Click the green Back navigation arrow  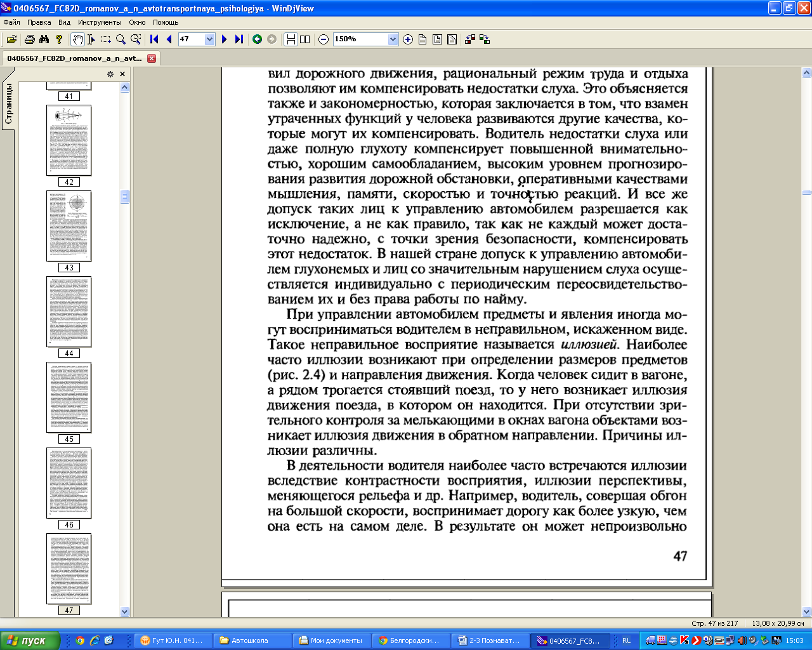click(257, 39)
